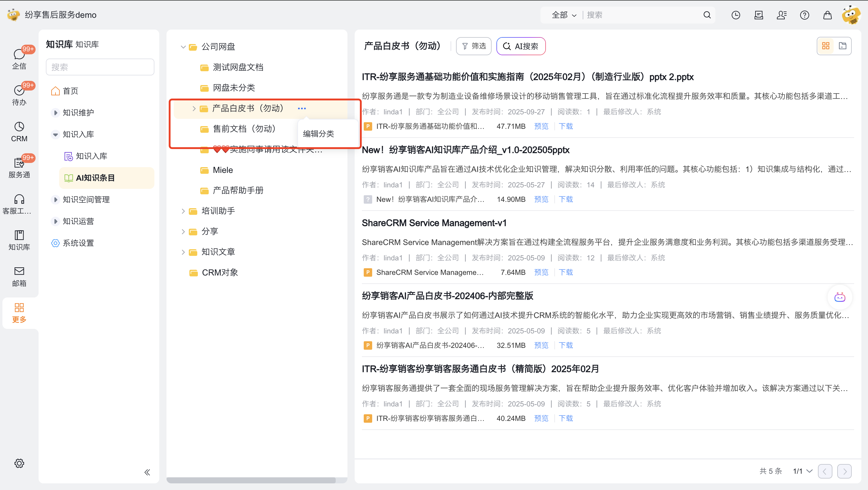Click the floating AI assistant robot icon
The width and height of the screenshot is (868, 490).
coord(839,297)
